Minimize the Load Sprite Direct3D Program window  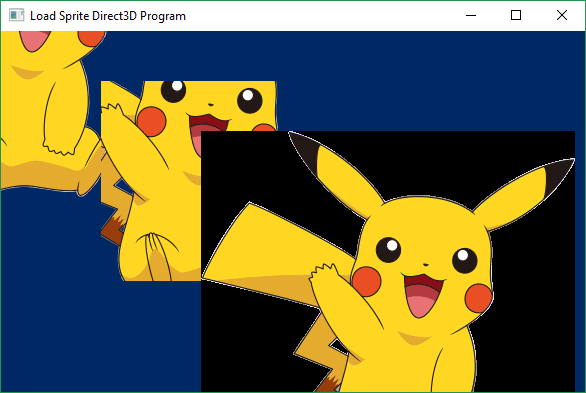click(471, 15)
